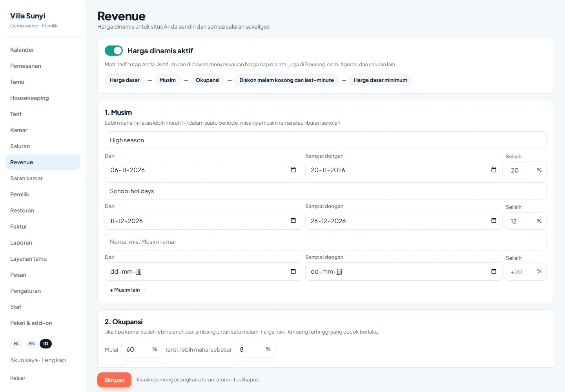
Task: Open calendar picker for School holidays start date
Action: tap(293, 221)
